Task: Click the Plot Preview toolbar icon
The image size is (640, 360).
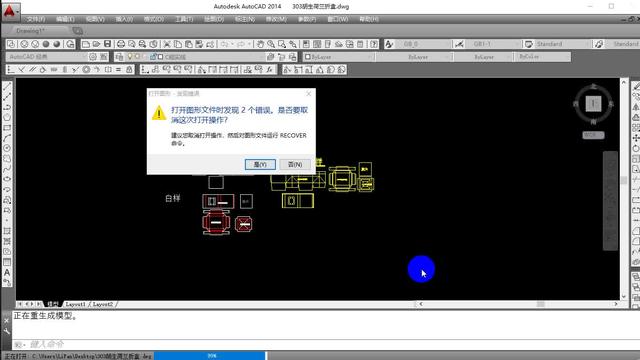Action: coord(131,44)
